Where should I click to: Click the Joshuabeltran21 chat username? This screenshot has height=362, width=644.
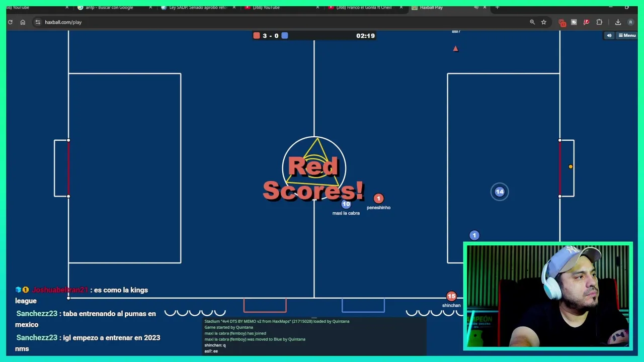point(60,290)
